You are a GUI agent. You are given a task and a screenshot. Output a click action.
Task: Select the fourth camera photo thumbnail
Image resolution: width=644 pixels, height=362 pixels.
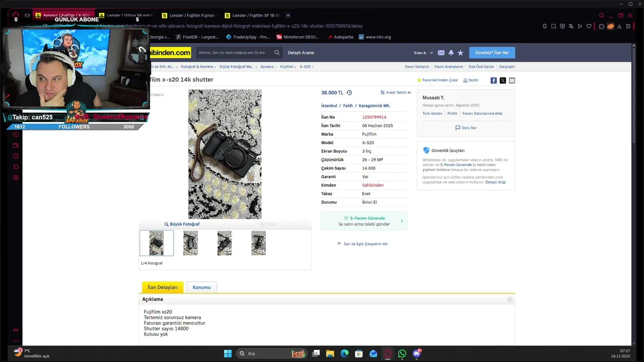tap(259, 243)
